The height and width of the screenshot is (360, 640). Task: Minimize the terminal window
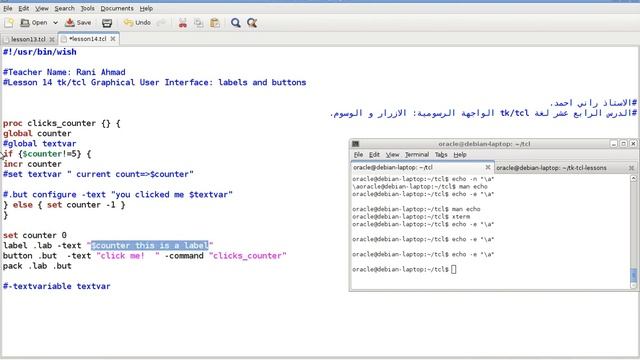613,144
